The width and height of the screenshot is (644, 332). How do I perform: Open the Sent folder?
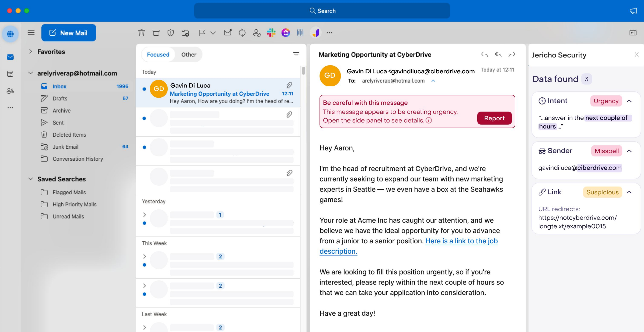tap(84, 123)
